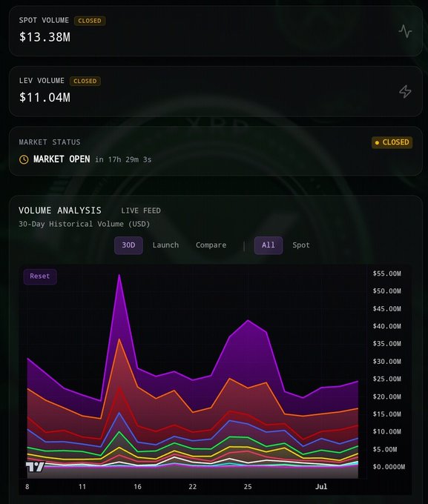
Task: Click the leverage volume lightning icon
Action: [405, 92]
